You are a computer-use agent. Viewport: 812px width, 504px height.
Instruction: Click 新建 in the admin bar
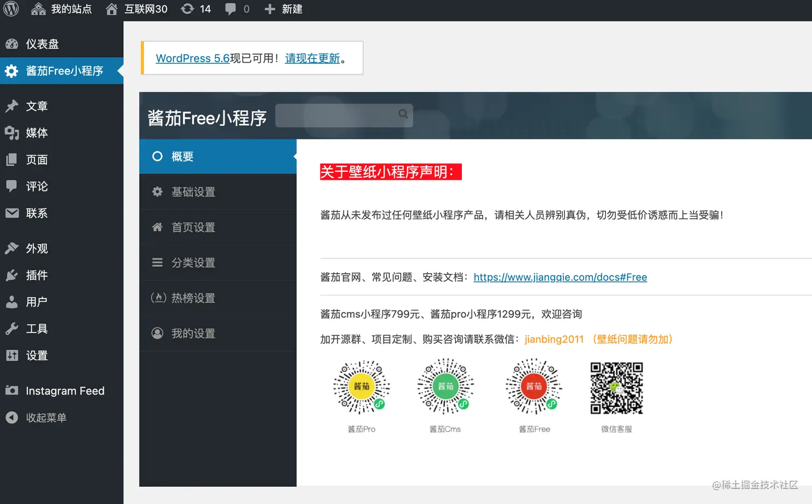click(x=292, y=9)
